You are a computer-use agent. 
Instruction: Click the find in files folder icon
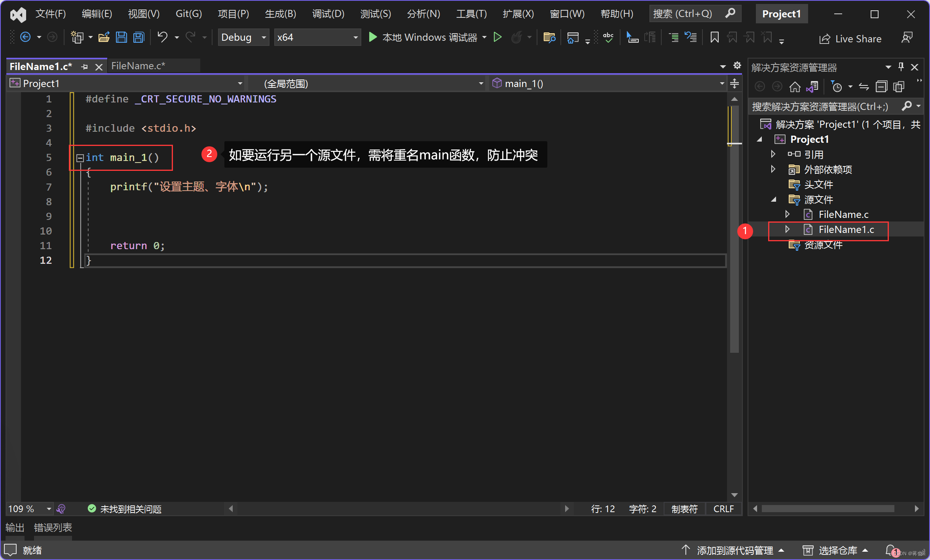(x=549, y=38)
